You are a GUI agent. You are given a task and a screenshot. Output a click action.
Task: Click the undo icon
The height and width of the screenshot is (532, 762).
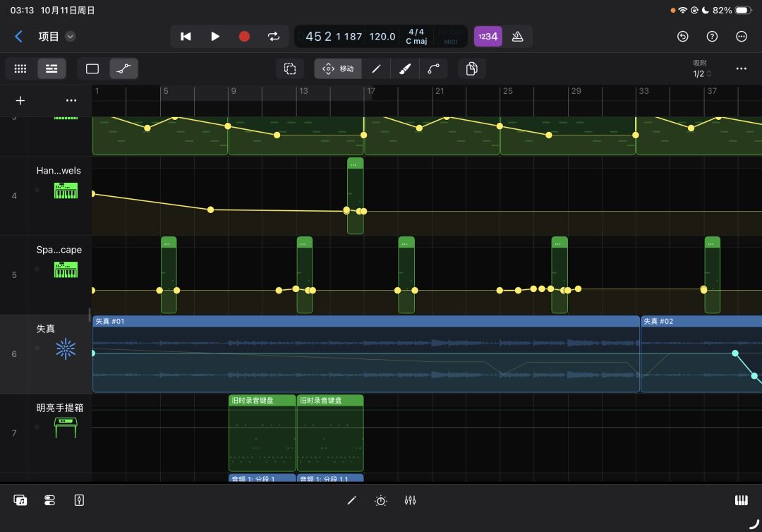[683, 37]
